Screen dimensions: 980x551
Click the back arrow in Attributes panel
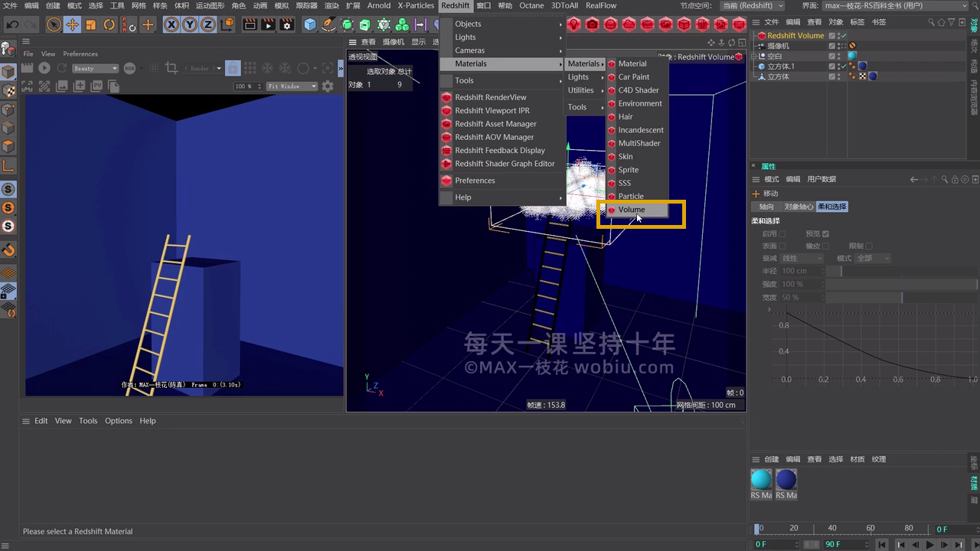tap(913, 179)
